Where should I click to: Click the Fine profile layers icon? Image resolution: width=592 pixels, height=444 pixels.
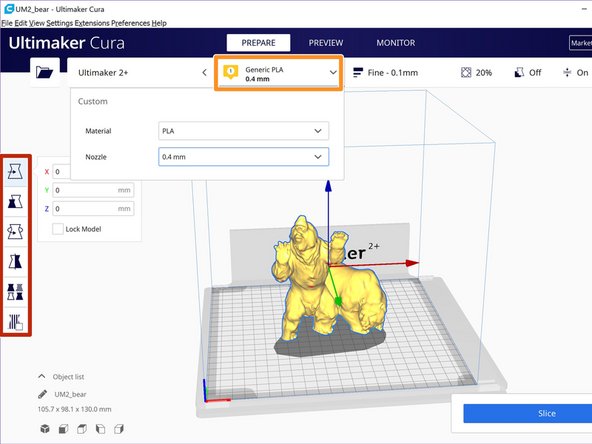tap(358, 72)
